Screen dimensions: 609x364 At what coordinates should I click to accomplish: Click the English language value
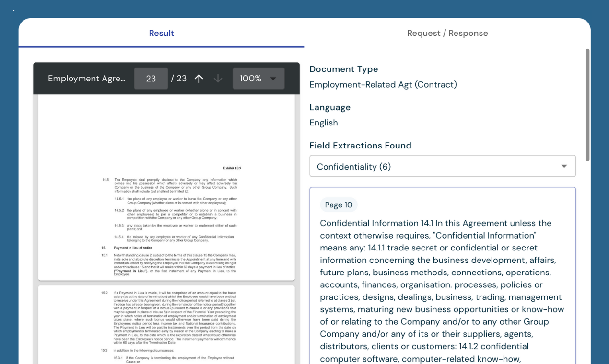point(324,123)
